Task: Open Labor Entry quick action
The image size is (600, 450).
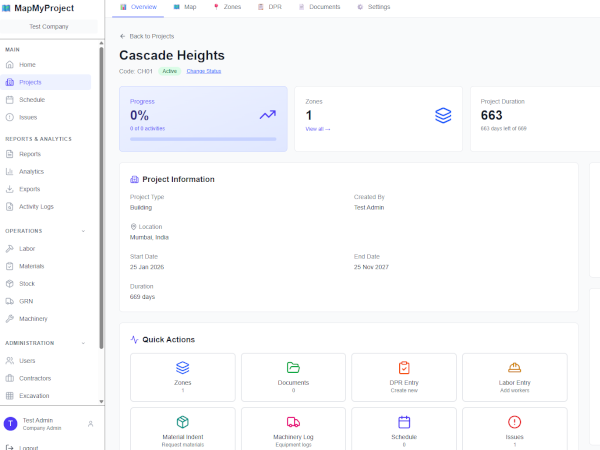Action: [515, 377]
